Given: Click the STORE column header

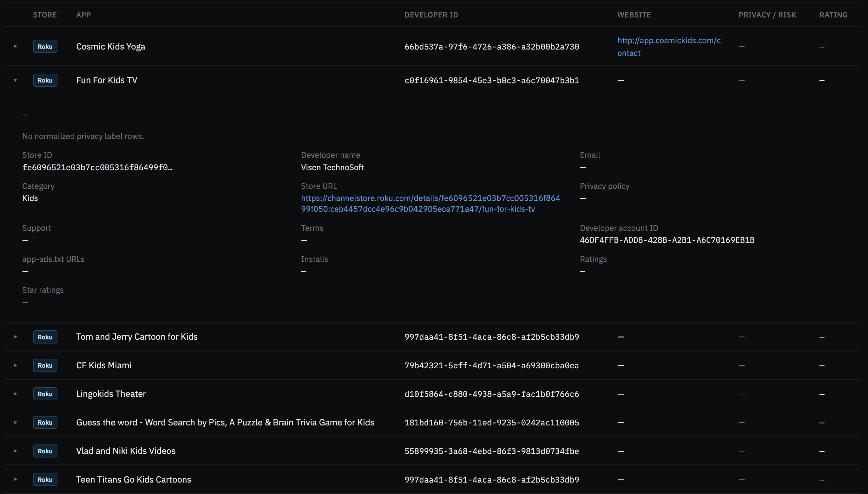Looking at the screenshot, I should [45, 15].
